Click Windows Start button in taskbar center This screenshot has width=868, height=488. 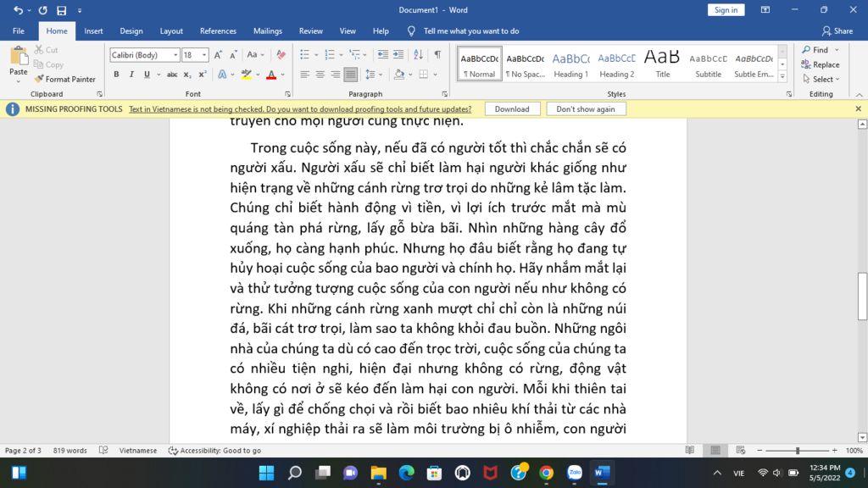point(266,473)
